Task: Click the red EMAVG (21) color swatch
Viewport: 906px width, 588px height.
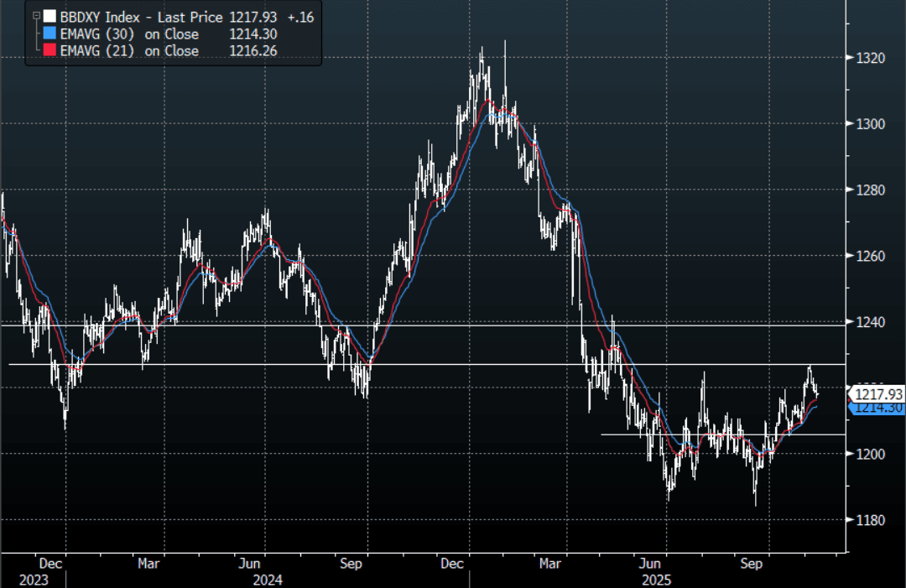Action: point(49,51)
